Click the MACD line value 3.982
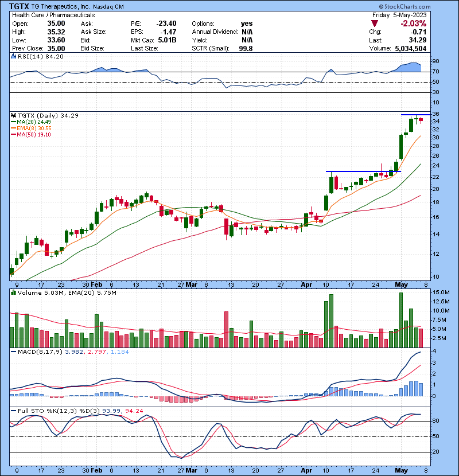 pyautogui.click(x=74, y=352)
